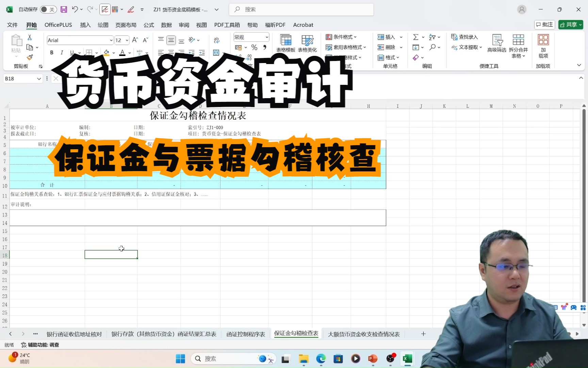Increase font size with larger A icon
The width and height of the screenshot is (588, 368).
click(x=135, y=40)
